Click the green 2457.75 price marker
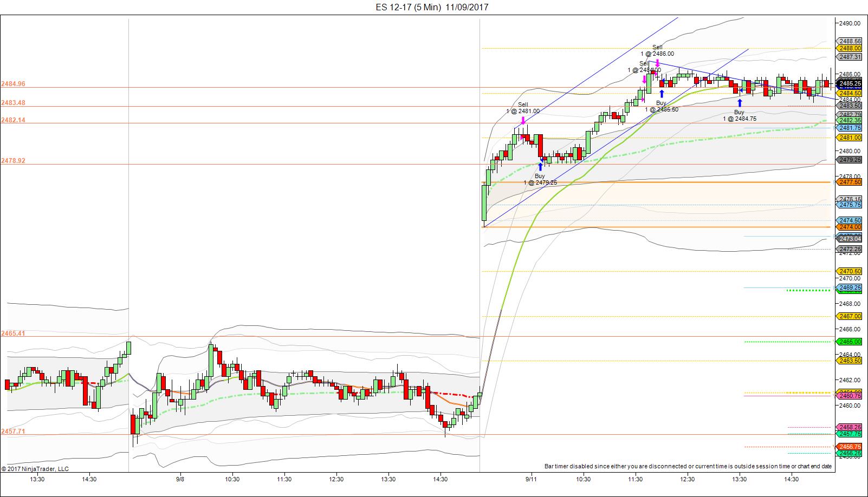868x497 pixels. pyautogui.click(x=850, y=434)
